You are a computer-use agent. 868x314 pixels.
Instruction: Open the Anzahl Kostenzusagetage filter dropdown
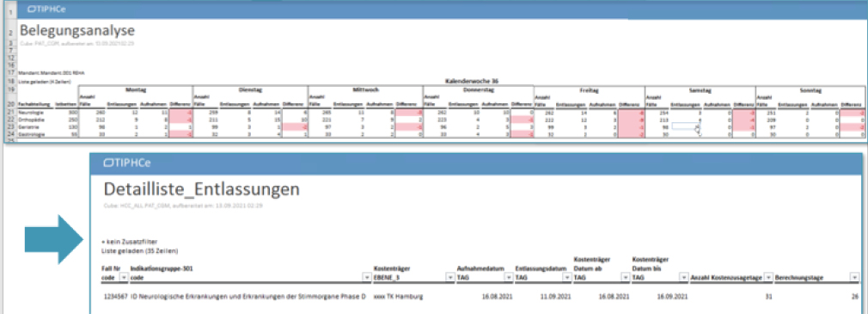767,277
